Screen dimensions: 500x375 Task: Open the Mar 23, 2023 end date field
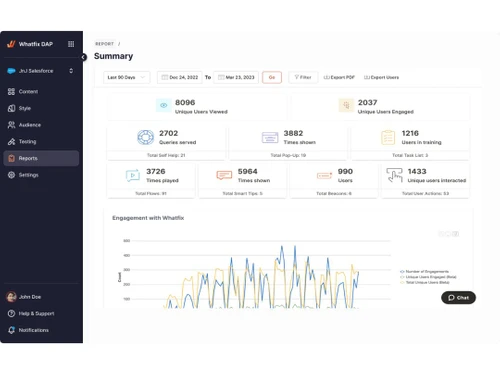click(236, 77)
